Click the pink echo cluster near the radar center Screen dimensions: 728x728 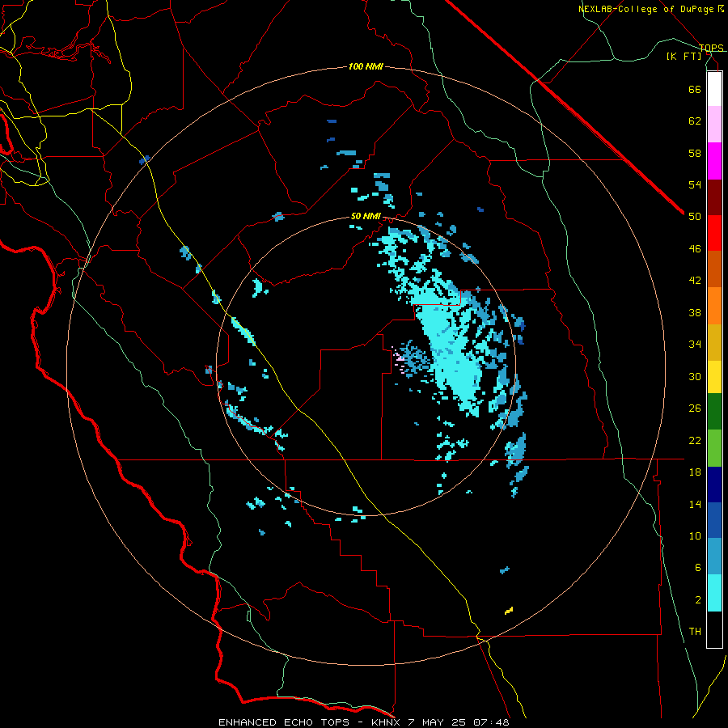coord(399,359)
